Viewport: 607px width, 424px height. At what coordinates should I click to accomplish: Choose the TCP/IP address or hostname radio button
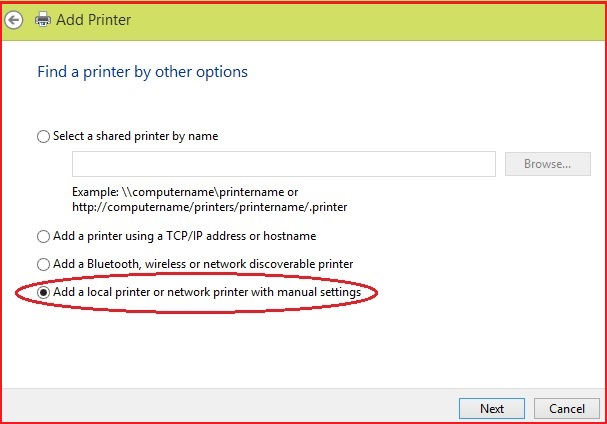pyautogui.click(x=43, y=236)
